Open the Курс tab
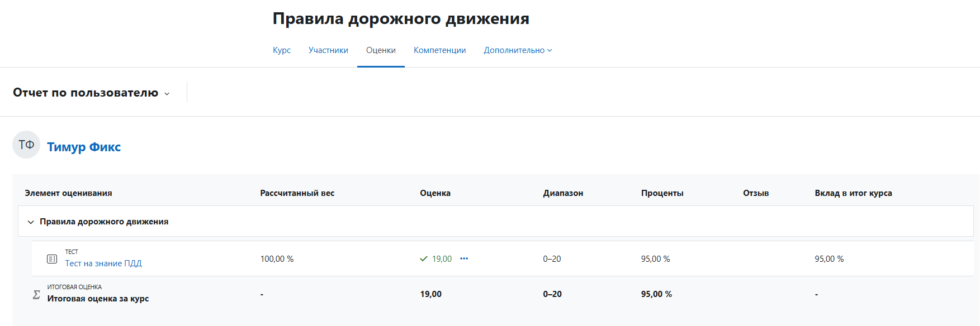This screenshot has width=980, height=326. pyautogui.click(x=282, y=50)
